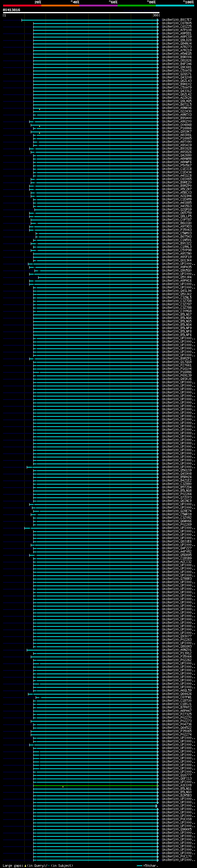Select the UniRef100_B5LNG7 entry
Viewport: 197px width, 868px height.
(x=176, y=315)
